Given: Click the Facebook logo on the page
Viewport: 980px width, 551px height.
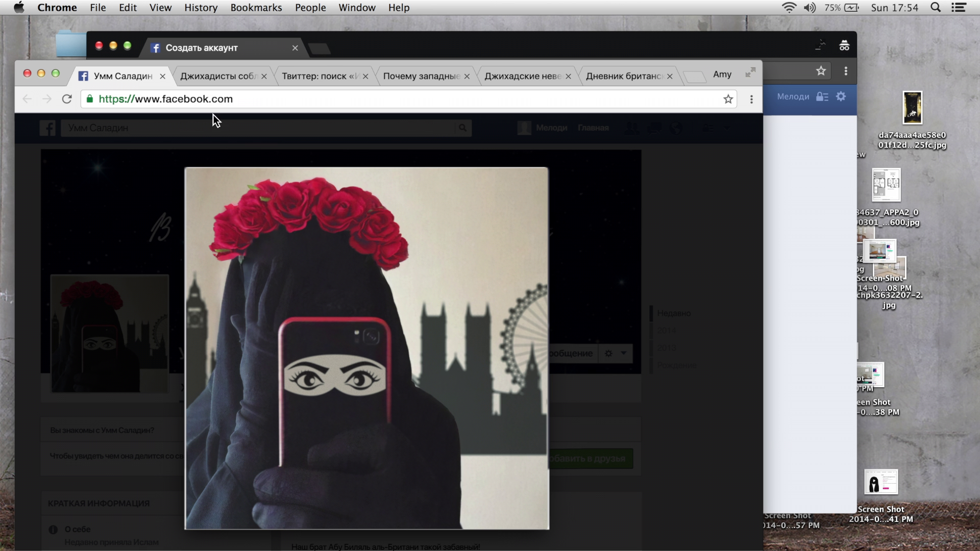Looking at the screenshot, I should 47,128.
